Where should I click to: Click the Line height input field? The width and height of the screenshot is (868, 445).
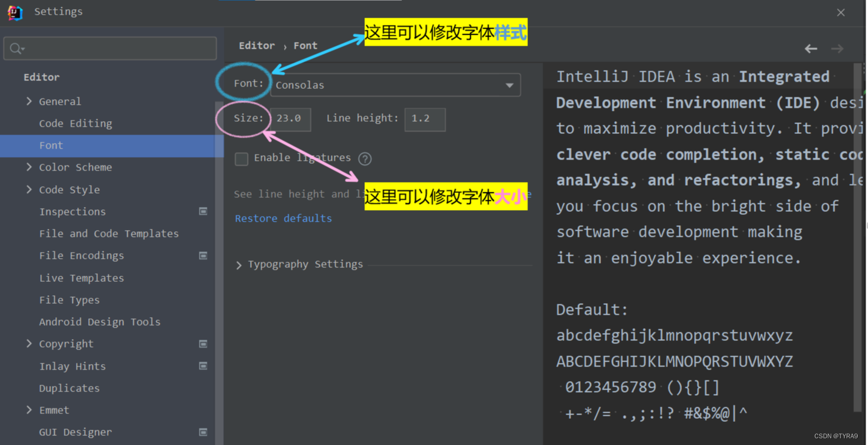tap(425, 119)
